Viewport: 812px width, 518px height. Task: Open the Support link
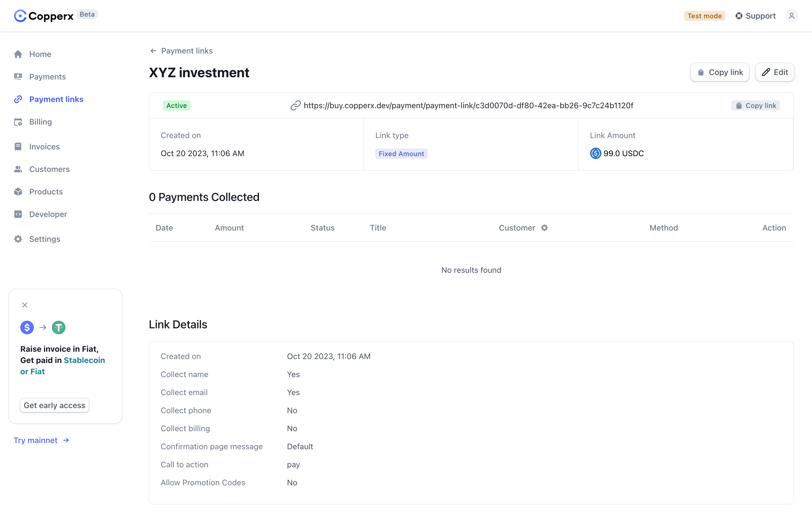pyautogui.click(x=756, y=16)
